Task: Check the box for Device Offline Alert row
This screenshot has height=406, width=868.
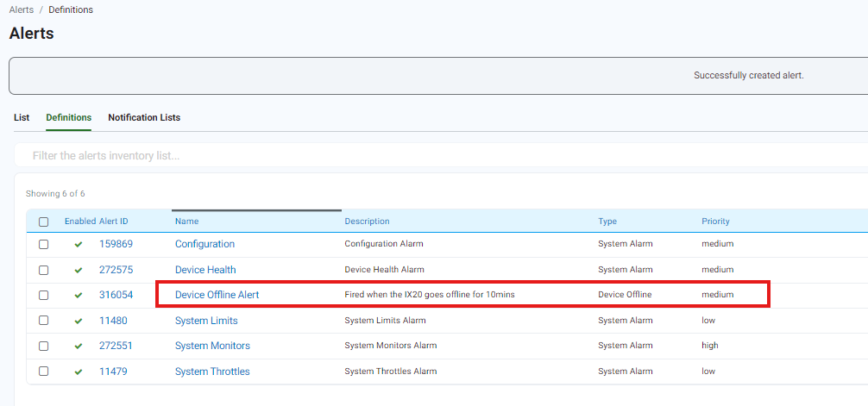Action: point(44,295)
